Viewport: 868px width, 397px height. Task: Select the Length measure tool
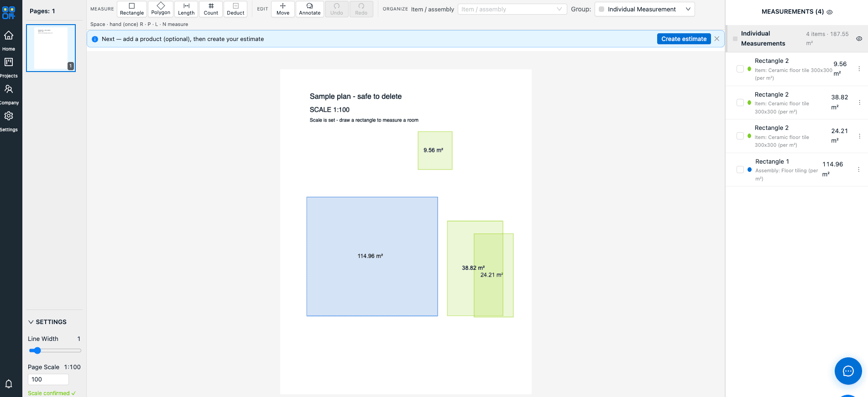pos(186,9)
